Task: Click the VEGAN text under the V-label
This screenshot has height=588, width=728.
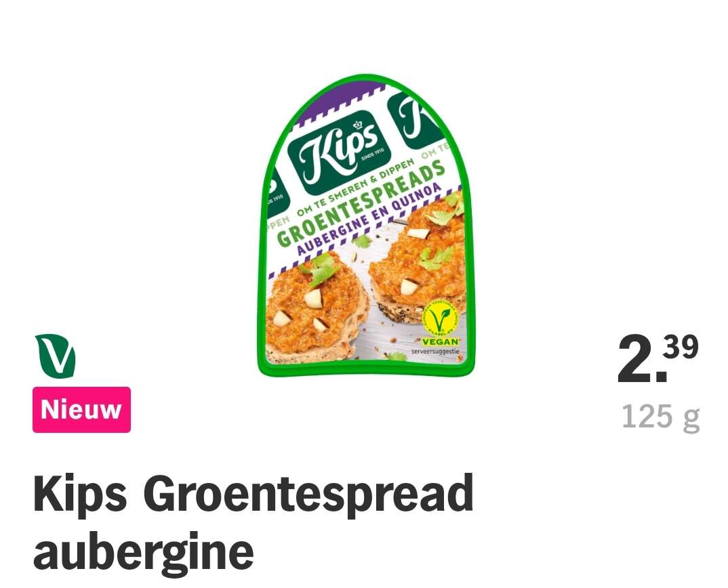Action: point(439,341)
